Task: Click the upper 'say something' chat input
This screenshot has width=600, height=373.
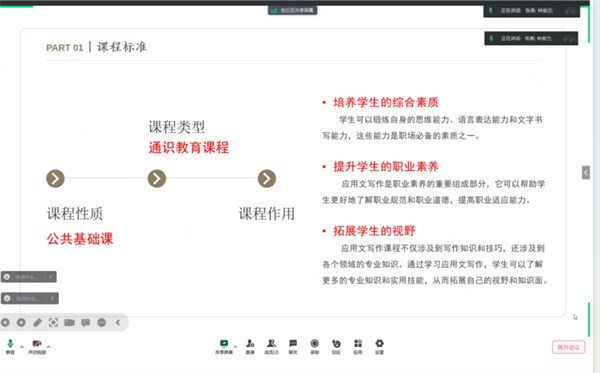Action: click(x=29, y=277)
